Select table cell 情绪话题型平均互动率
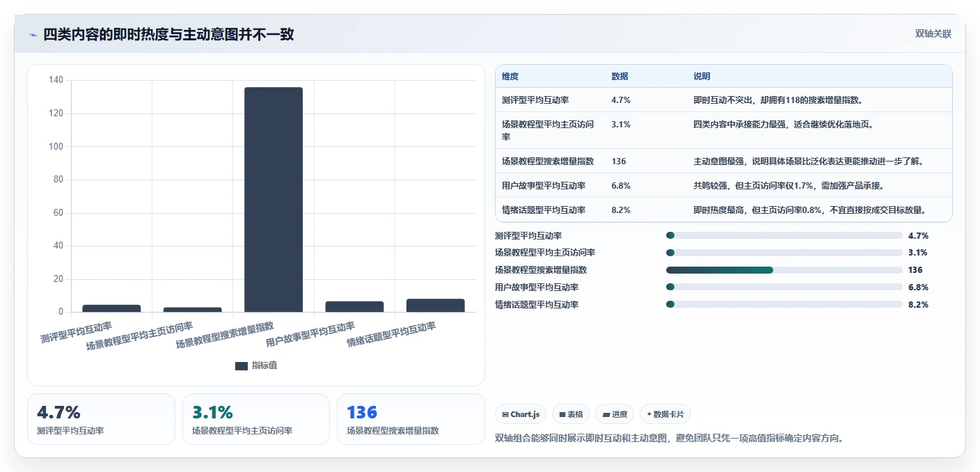Image resolution: width=980 pixels, height=472 pixels. [x=544, y=210]
